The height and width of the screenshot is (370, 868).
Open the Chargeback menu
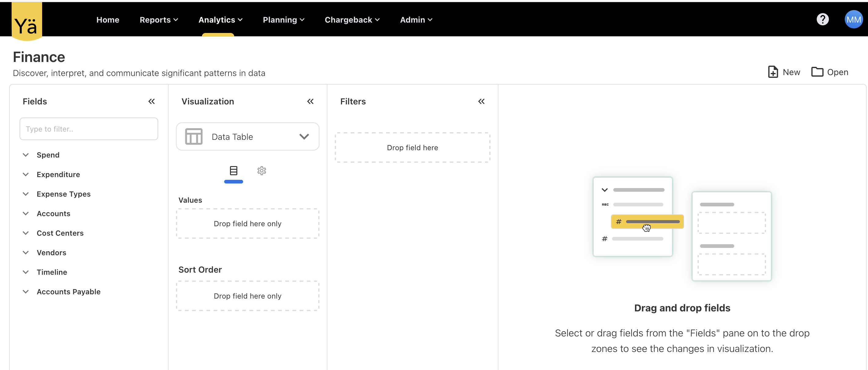click(352, 20)
